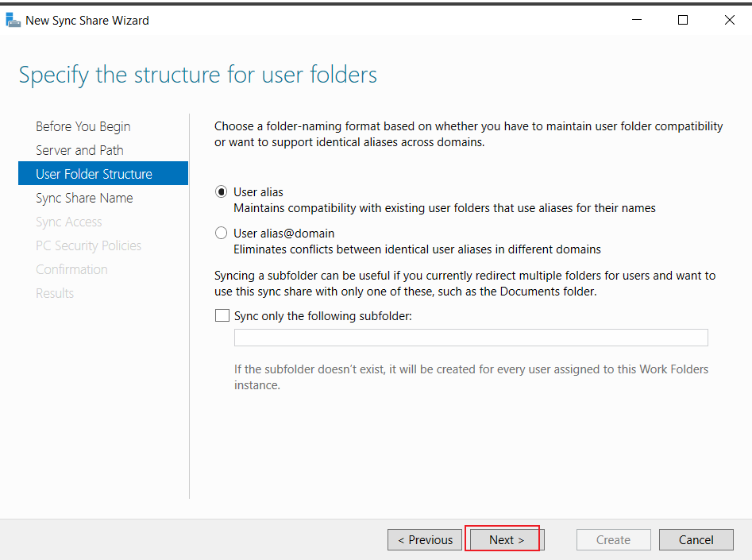Enable Sync only the following subfolder checkbox
Image resolution: width=752 pixels, height=560 pixels.
click(222, 315)
